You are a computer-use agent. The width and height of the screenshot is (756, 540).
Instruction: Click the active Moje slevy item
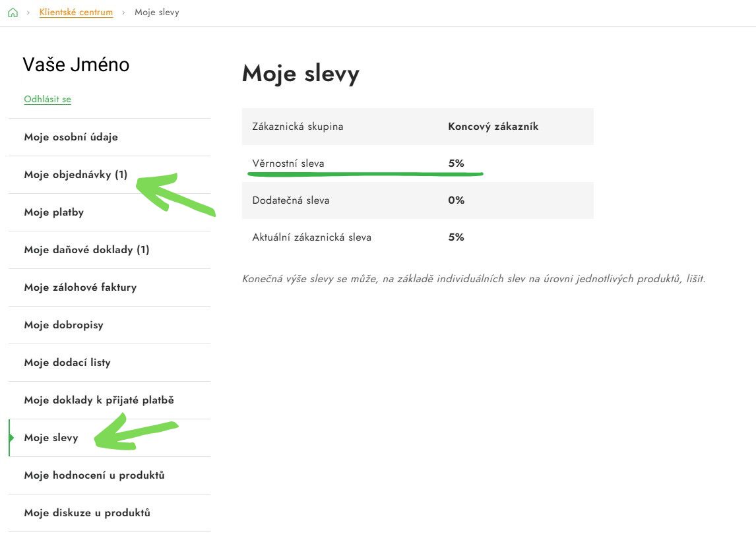point(51,438)
